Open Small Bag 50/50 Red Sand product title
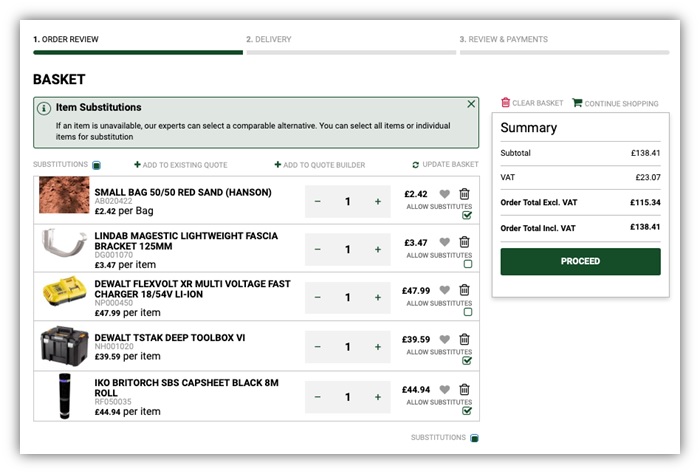The width and height of the screenshot is (700, 474). [x=183, y=192]
